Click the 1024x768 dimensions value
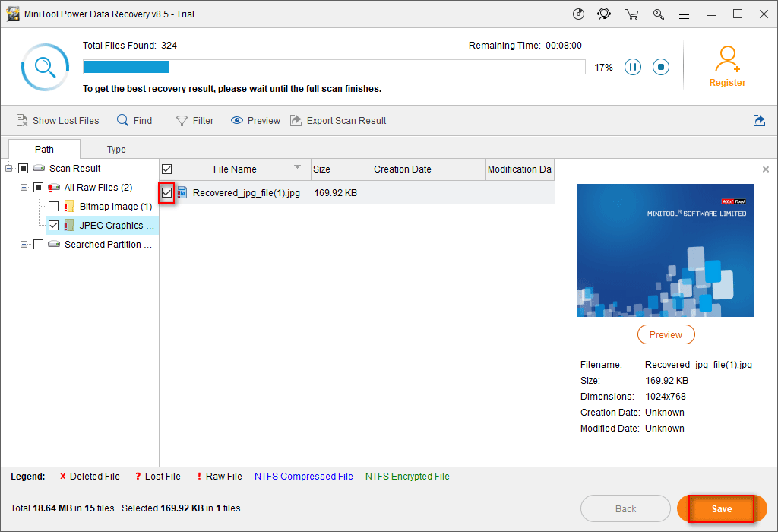Screen dimensions: 778x532 [x=666, y=397]
